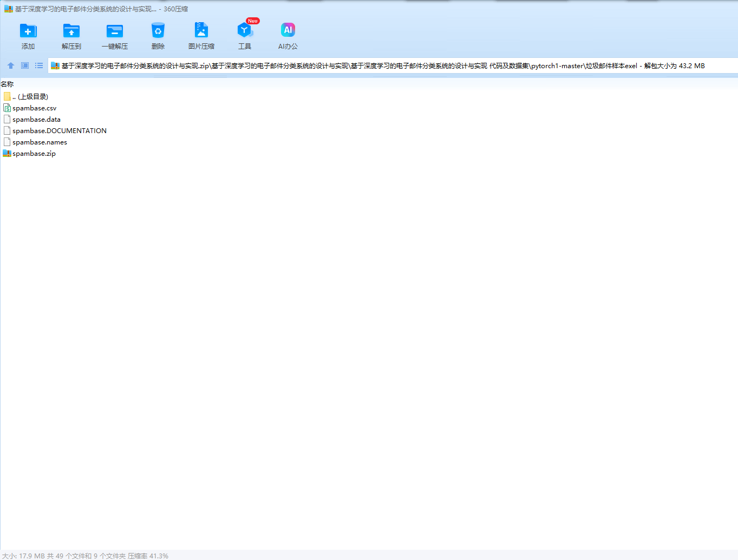The height and width of the screenshot is (560, 738).
Task: Switch to the icon view mode button
Action: click(25, 65)
